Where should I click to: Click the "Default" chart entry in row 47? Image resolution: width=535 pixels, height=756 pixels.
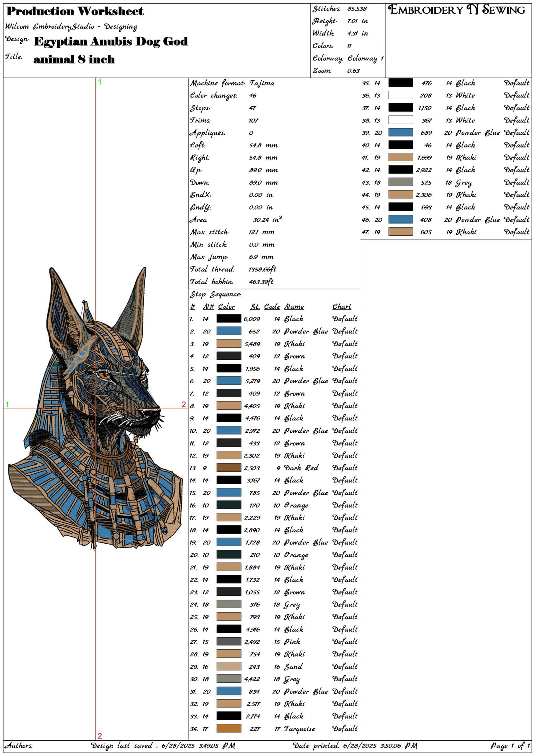point(517,232)
